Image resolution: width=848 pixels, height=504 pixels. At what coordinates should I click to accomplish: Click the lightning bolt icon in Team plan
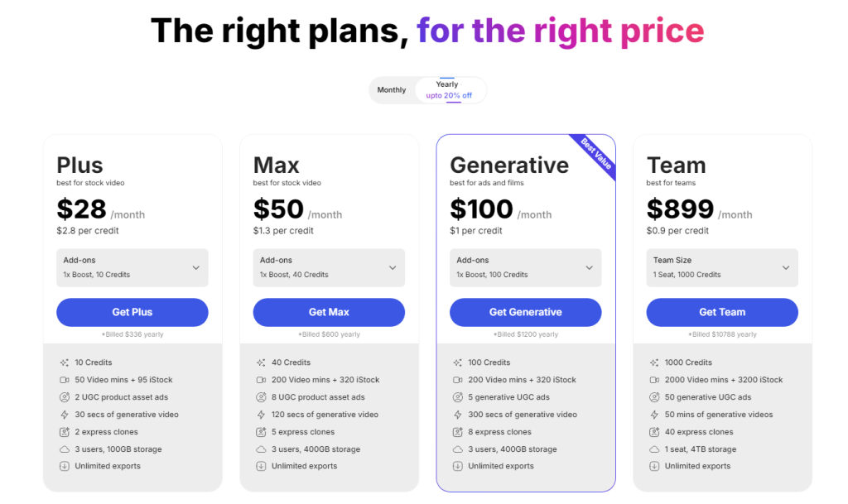tap(654, 415)
